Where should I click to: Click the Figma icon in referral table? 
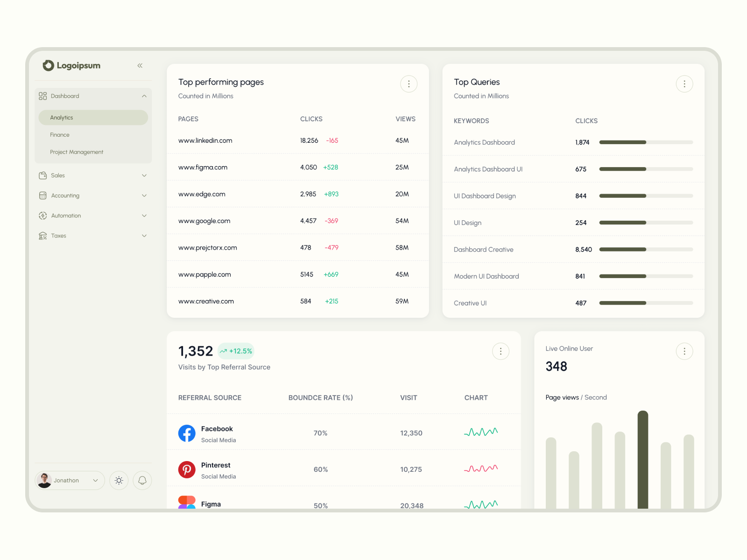coord(187,503)
